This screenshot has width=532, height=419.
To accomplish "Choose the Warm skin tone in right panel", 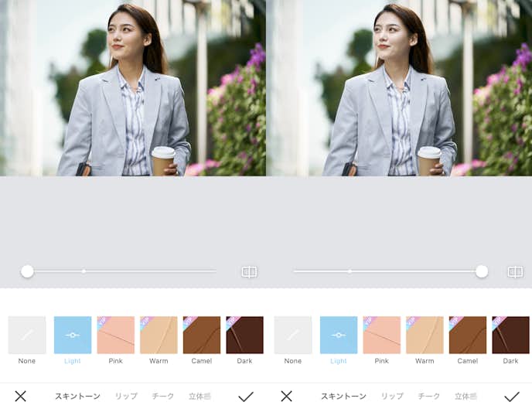I will click(x=425, y=335).
